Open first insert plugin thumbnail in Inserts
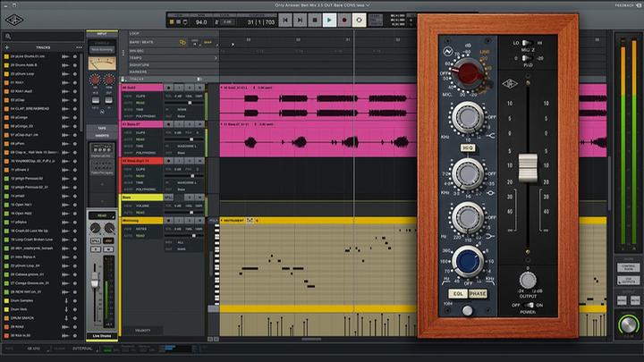The height and width of the screenshot is (362, 644). [102, 150]
